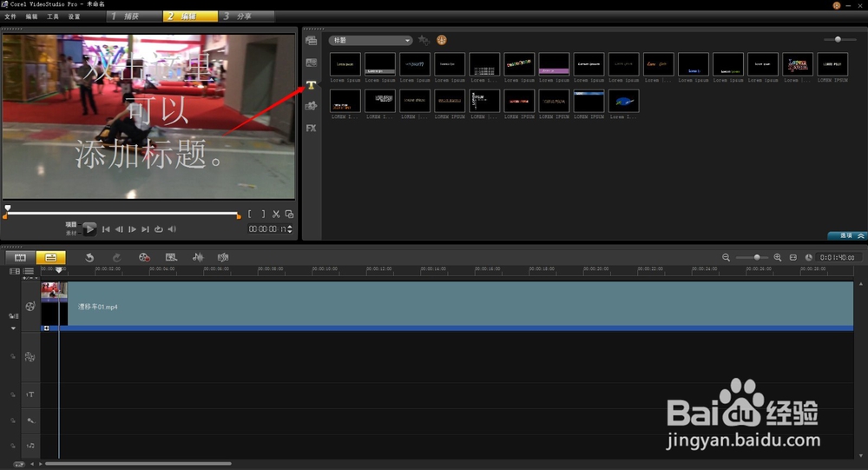Open the FX filter library
Image resolution: width=868 pixels, height=470 pixels.
tap(311, 128)
